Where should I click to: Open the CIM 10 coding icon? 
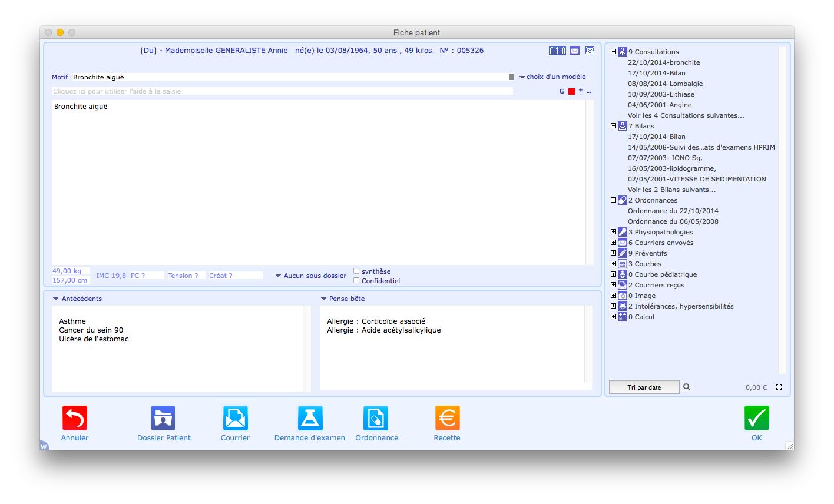coord(557,51)
